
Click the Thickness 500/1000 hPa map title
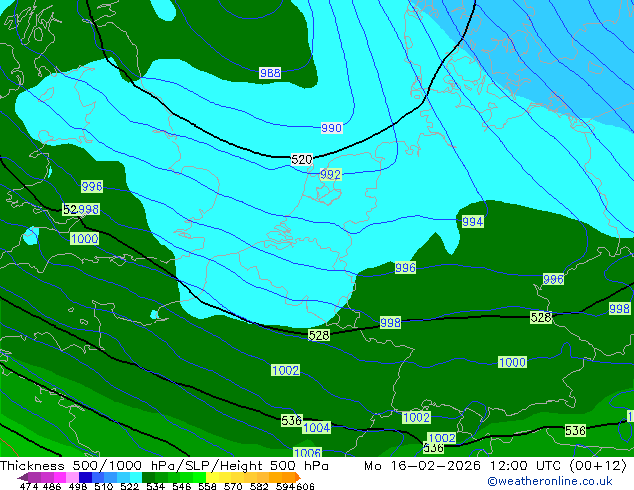coord(164,466)
